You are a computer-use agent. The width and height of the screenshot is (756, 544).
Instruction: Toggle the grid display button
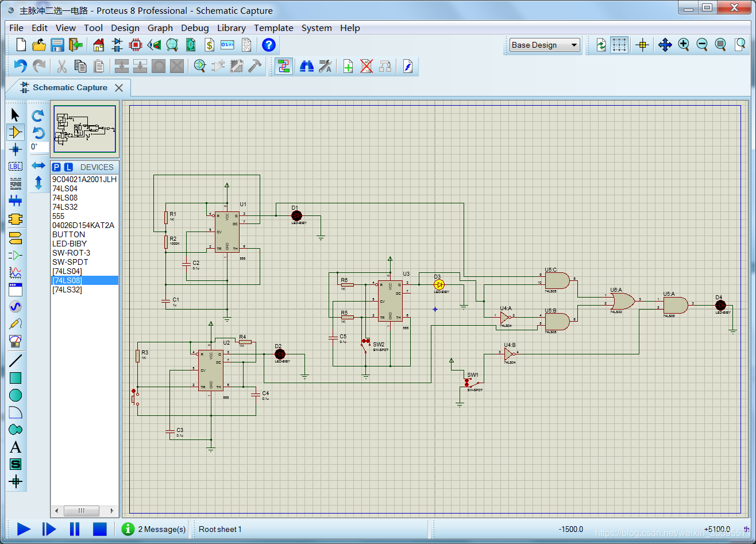click(619, 45)
